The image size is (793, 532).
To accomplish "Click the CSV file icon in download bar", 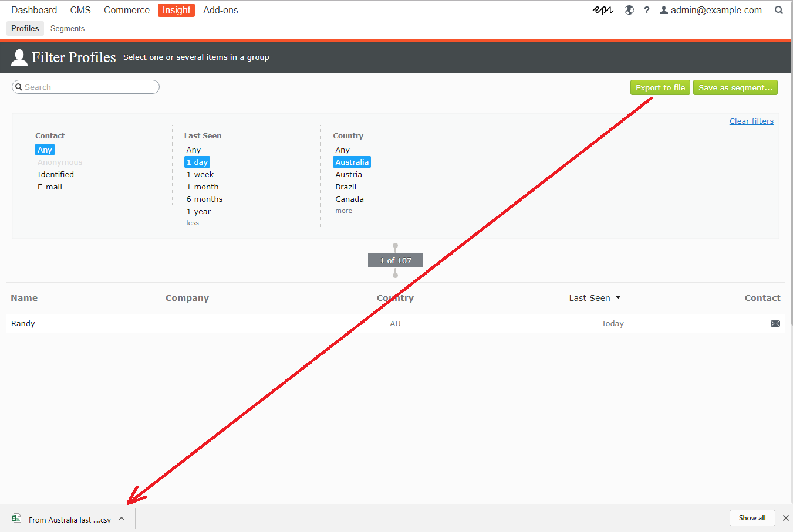I will click(x=16, y=519).
